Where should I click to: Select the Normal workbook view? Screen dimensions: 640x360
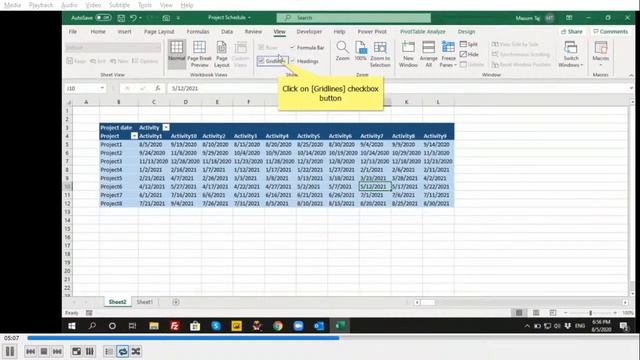[177, 53]
